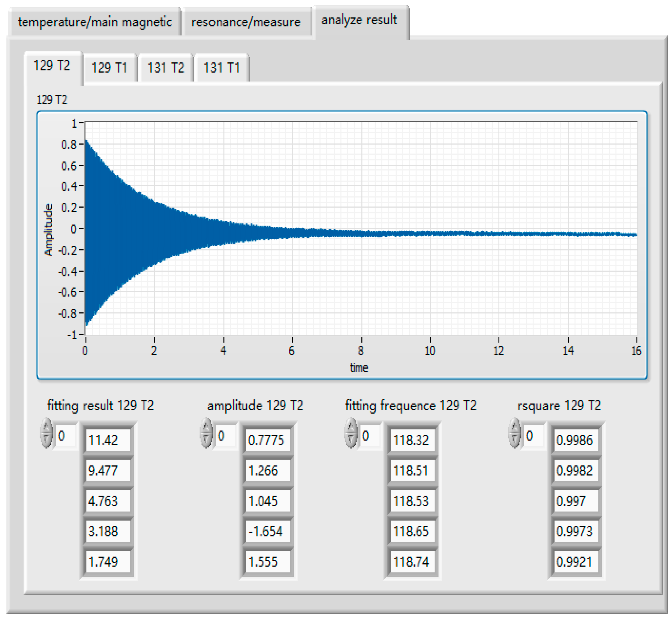The image size is (672, 619).
Task: Open the resonance/measure tab
Action: point(246,22)
